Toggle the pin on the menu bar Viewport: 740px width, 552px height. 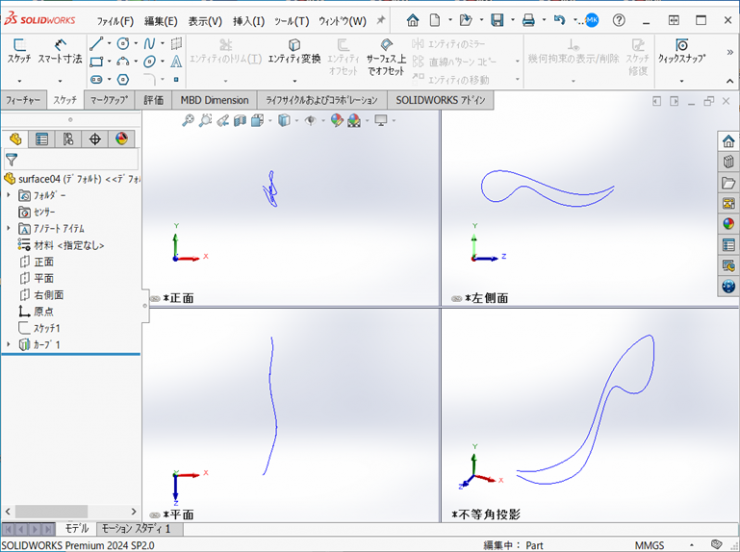coord(381,20)
